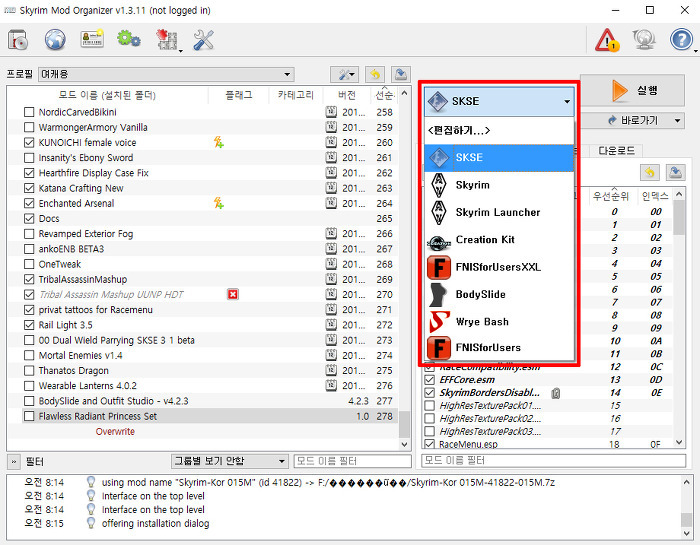Sort plugins by 우선순위 priority header
Screen dimensions: 700x545
(x=611, y=196)
